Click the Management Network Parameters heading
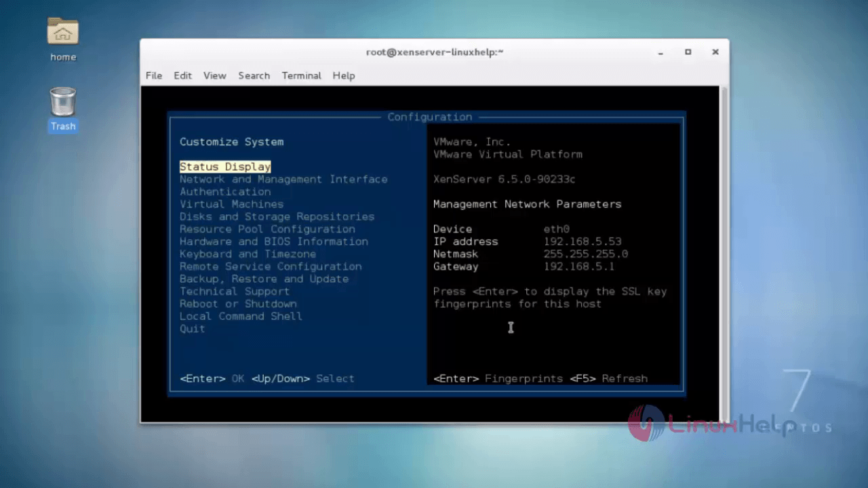This screenshot has width=868, height=488. pyautogui.click(x=528, y=204)
